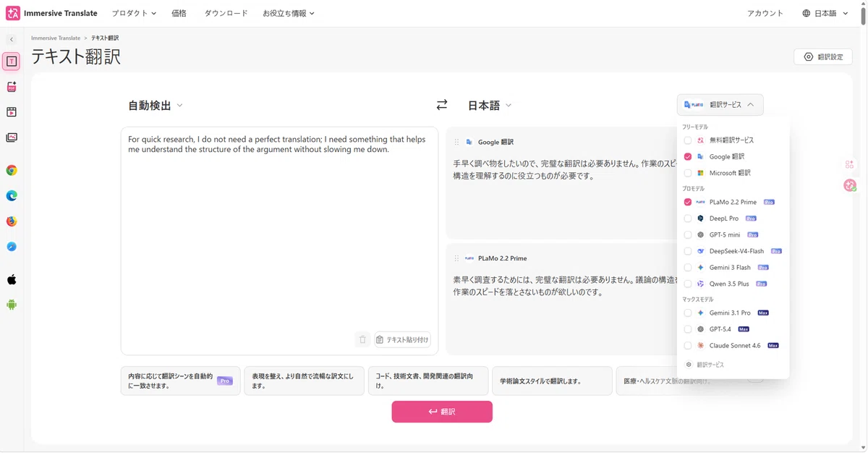Open the お役立ち情報 dropdown menu

pyautogui.click(x=289, y=13)
